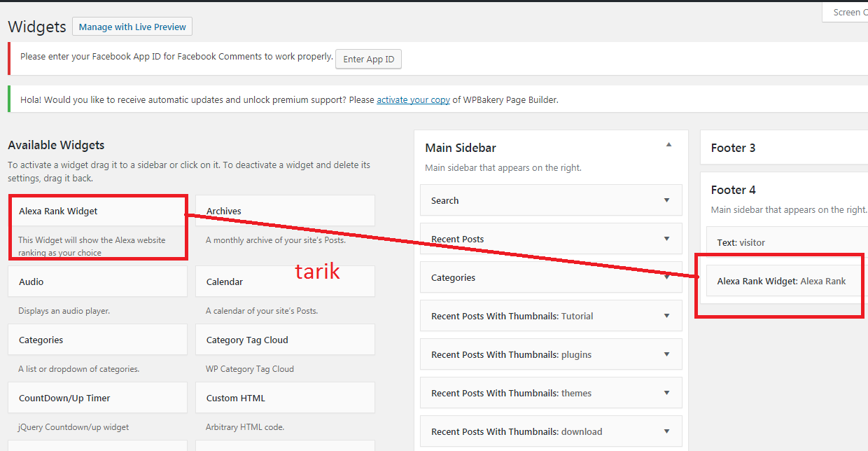Click the Enter App ID button
This screenshot has height=451, width=868.
pos(368,59)
